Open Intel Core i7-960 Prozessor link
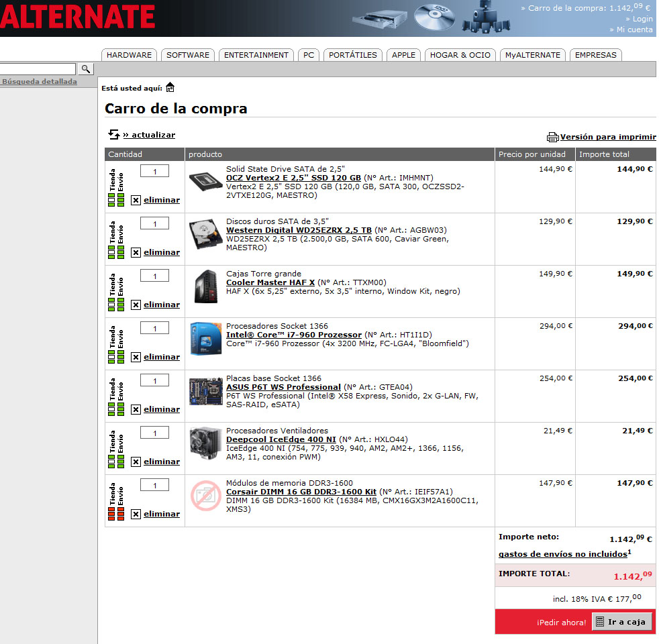Image resolution: width=659 pixels, height=644 pixels. (294, 335)
